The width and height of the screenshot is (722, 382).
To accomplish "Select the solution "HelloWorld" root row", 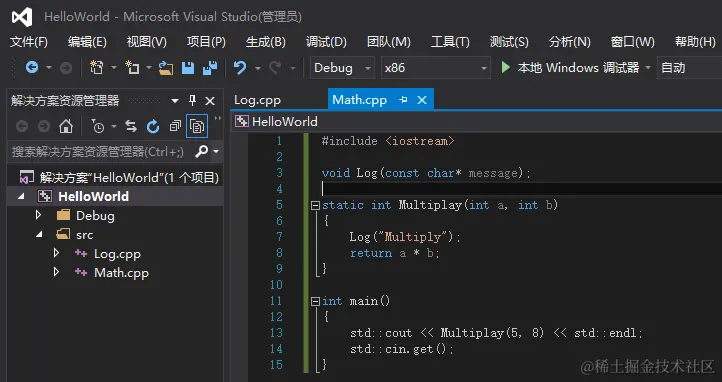I will coord(115,178).
